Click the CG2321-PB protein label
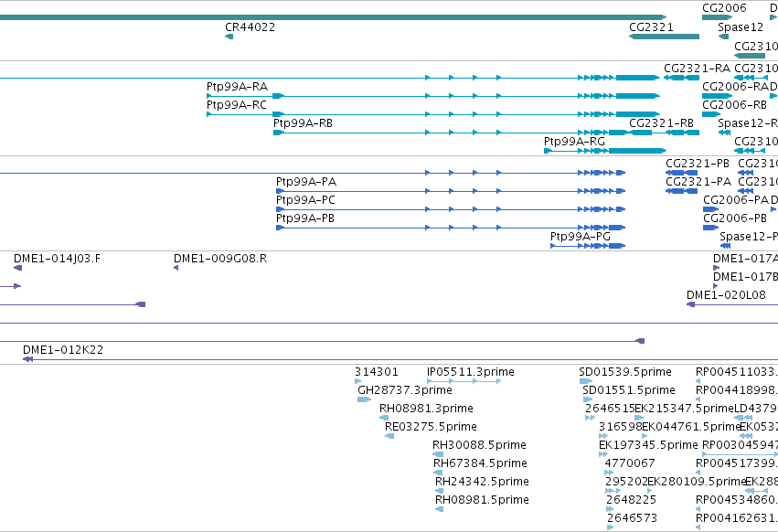Screen dimensions: 778x532 pos(698,164)
